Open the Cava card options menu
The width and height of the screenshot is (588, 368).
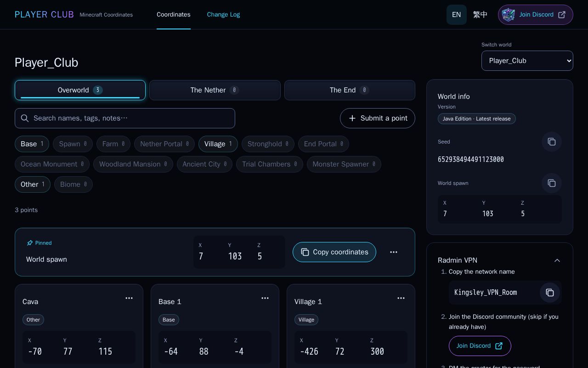pos(129,298)
